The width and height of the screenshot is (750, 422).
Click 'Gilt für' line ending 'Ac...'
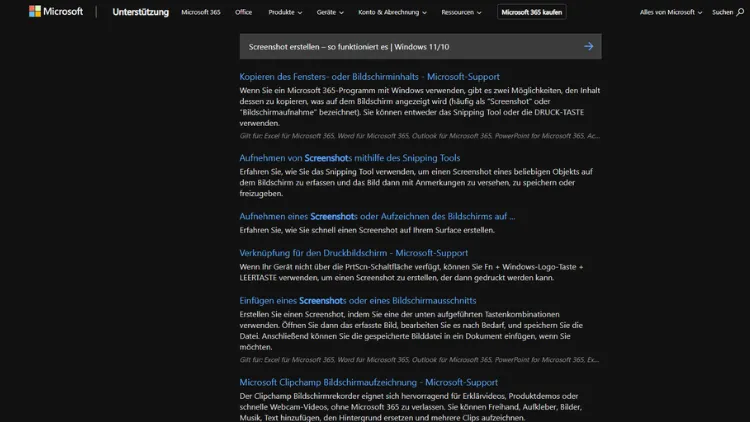[419, 136]
